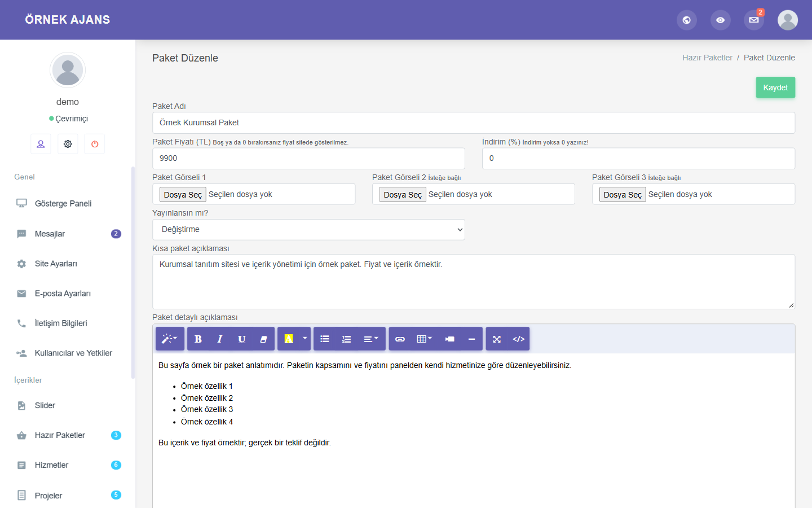Open the Yayınlansın mı dropdown
Image resolution: width=812 pixels, height=508 pixels.
coord(308,230)
